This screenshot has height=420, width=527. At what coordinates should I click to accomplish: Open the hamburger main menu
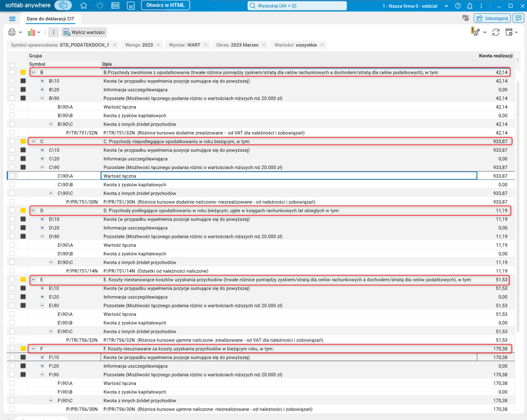tap(12, 19)
